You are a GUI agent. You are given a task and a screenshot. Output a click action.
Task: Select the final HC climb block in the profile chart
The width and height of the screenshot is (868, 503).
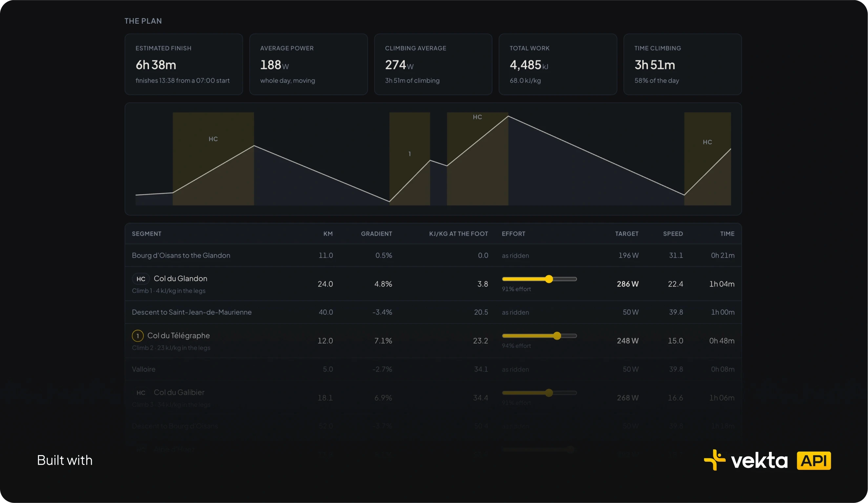pos(707,159)
